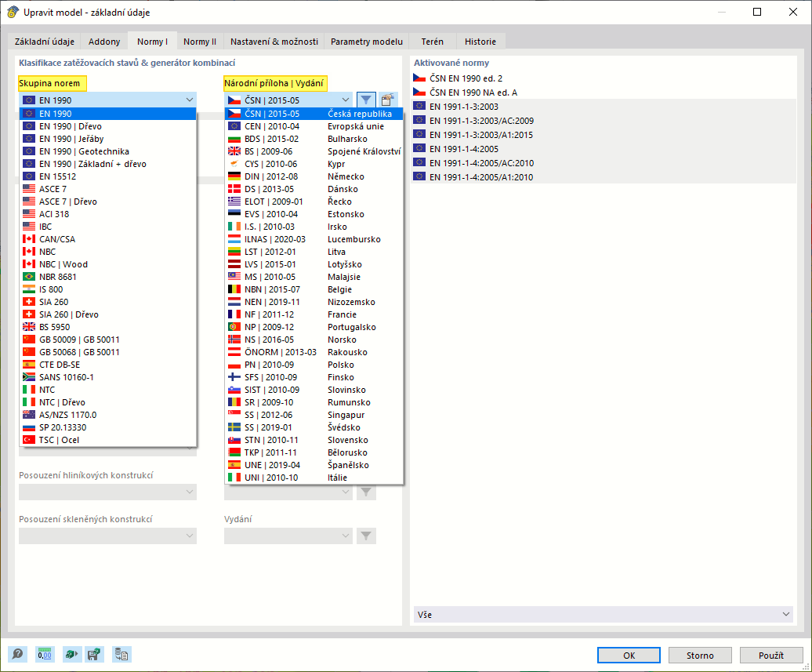Screen dimensions: 812x672
Task: Choose AS/NZS 1170.0 standard
Action: pos(107,415)
